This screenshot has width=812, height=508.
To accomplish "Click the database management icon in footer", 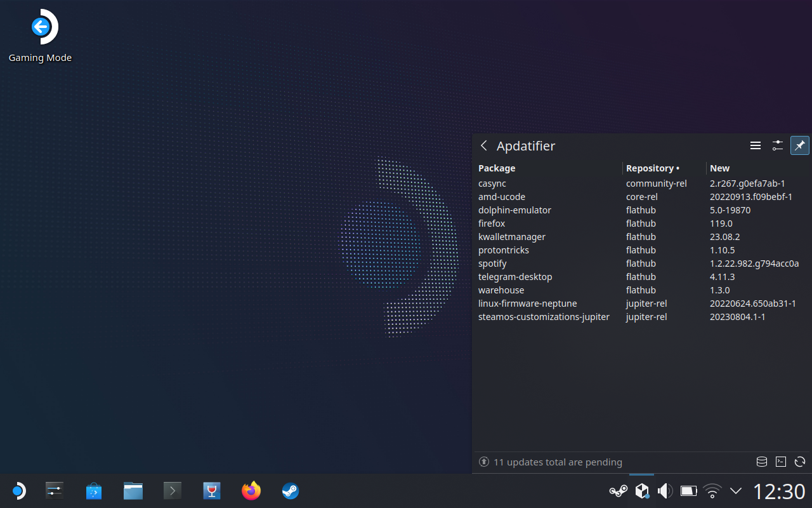I will 762,462.
